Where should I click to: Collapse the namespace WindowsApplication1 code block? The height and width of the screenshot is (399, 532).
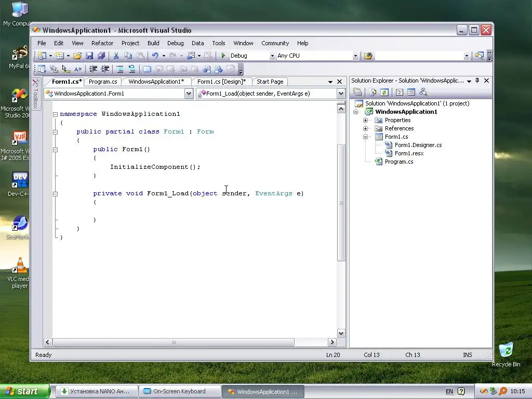(x=55, y=114)
